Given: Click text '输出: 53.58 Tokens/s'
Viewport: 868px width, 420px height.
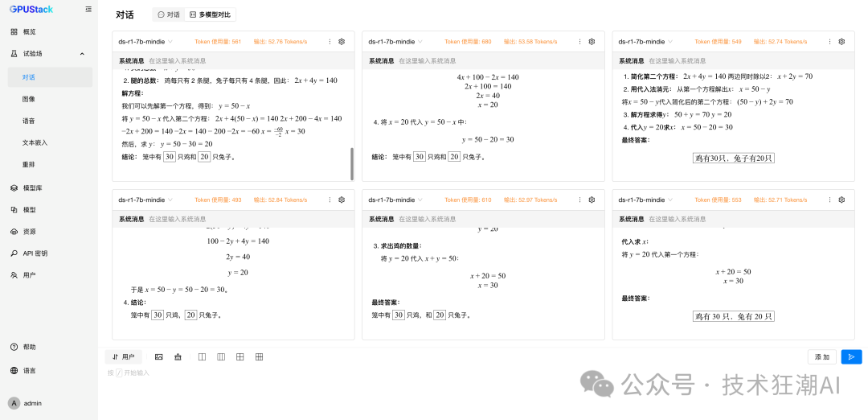Looking at the screenshot, I should (530, 42).
